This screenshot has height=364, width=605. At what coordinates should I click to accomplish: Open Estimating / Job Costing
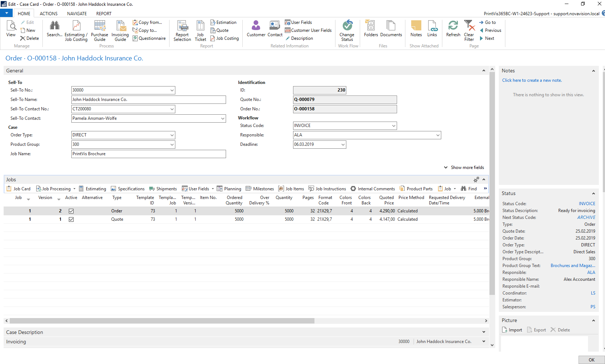76,31
